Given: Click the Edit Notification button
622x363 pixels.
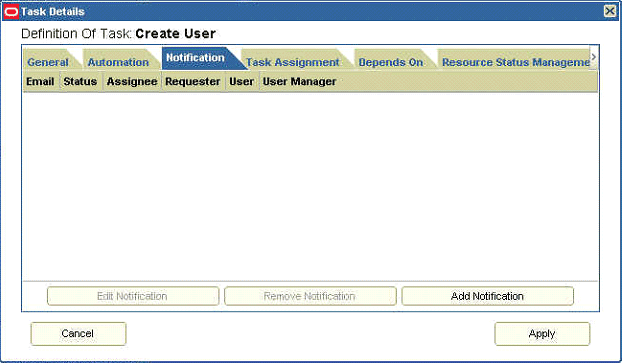Looking at the screenshot, I should pos(132,296).
